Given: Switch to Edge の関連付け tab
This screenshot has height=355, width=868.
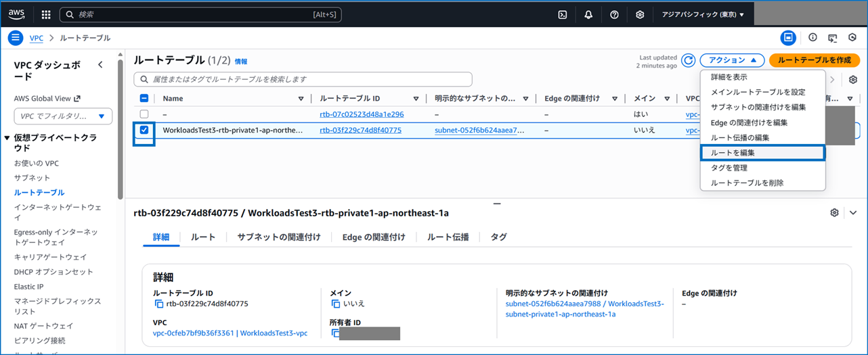Looking at the screenshot, I should click(x=374, y=237).
